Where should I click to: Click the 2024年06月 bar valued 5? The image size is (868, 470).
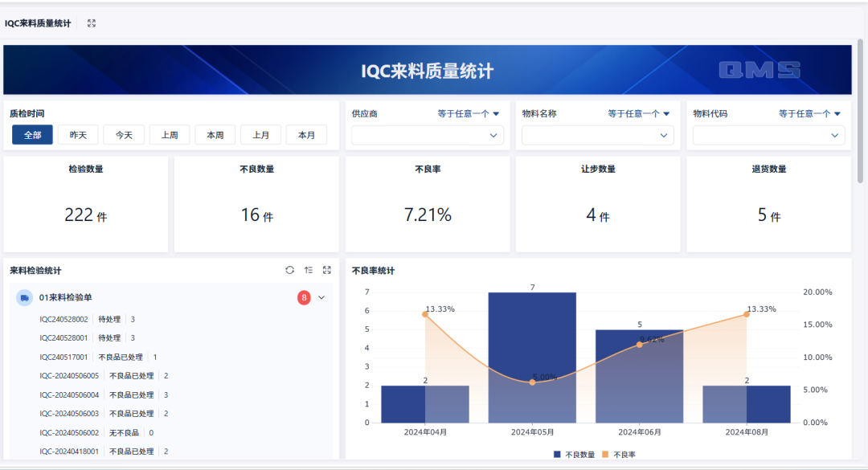coord(640,377)
